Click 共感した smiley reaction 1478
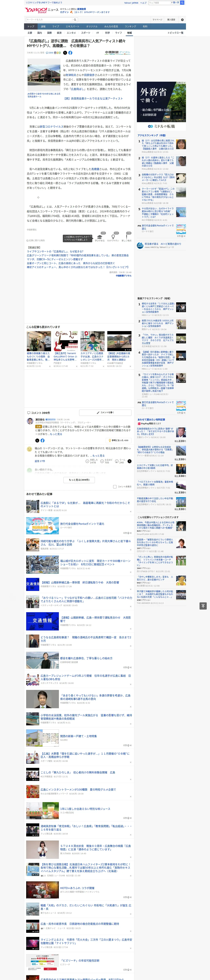The height and width of the screenshot is (980, 210). pyautogui.click(x=87, y=461)
